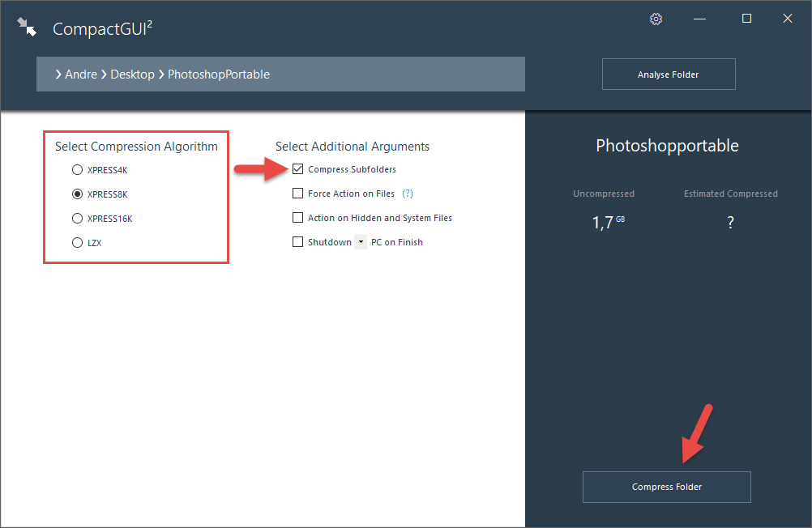Start compression with Compress Folder button
The image size is (812, 528).
pos(666,488)
